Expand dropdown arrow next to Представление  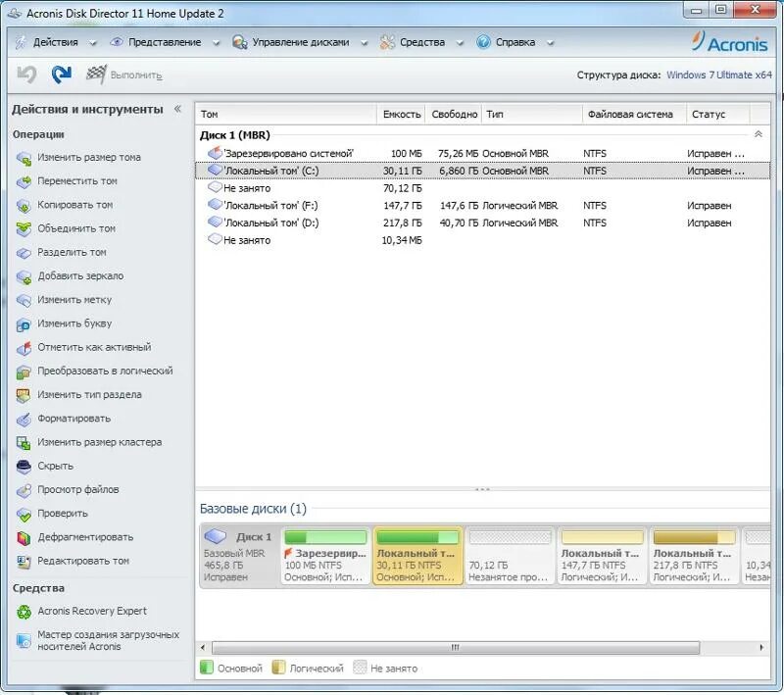pyautogui.click(x=216, y=43)
